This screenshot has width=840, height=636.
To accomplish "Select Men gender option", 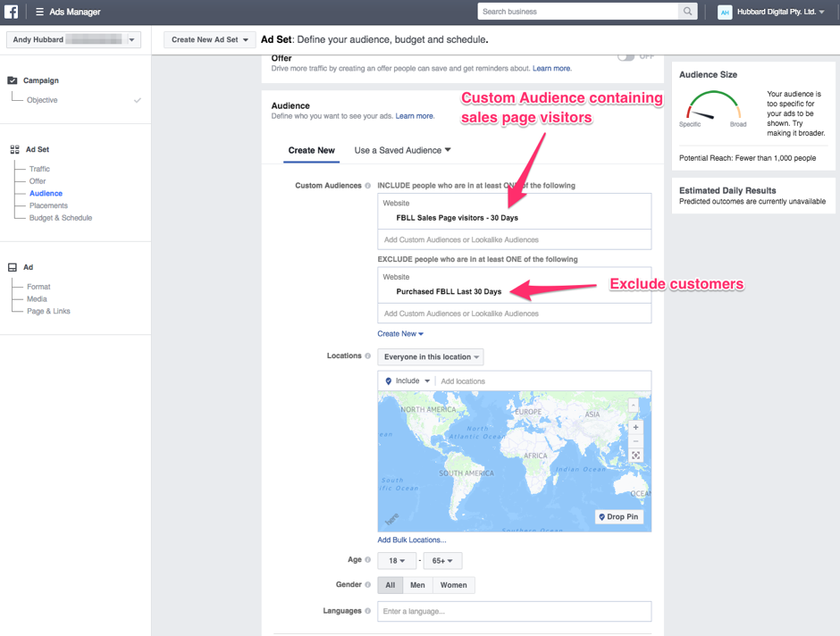I will pos(417,585).
